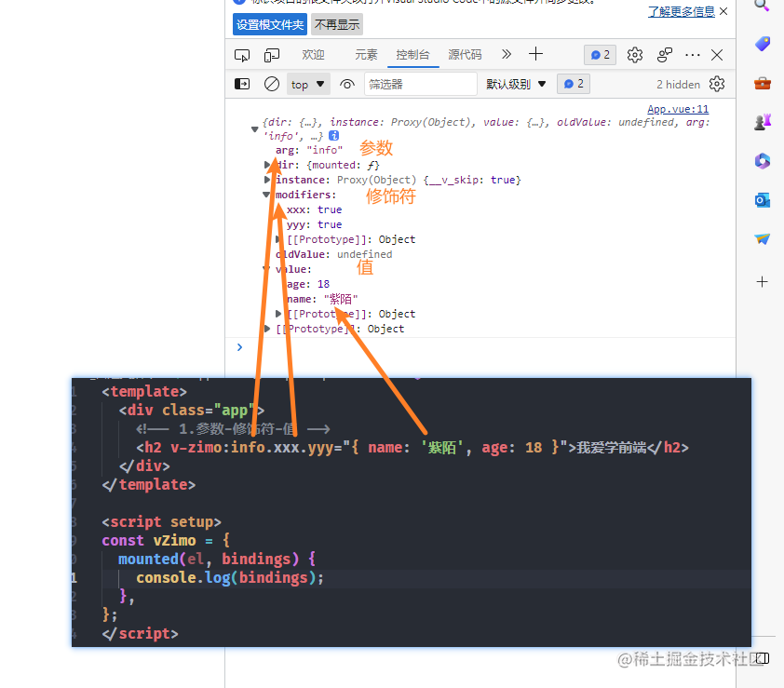Open the DevTools feedback/profile icon
Image resolution: width=784 pixels, height=688 pixels.
pos(665,55)
